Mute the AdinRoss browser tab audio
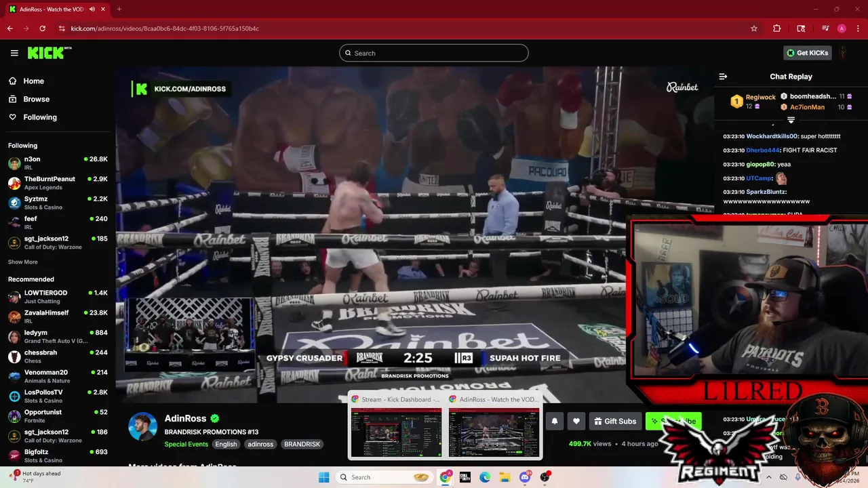Viewport: 868px width, 488px height. (x=92, y=9)
